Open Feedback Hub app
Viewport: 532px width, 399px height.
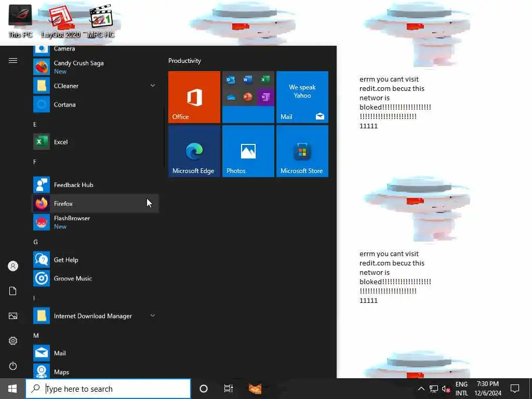pos(96,185)
